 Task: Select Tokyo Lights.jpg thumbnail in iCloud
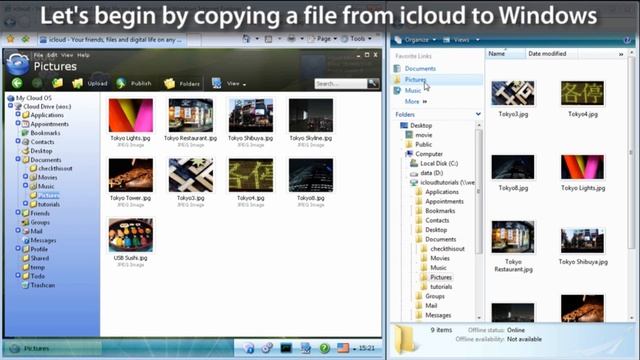point(131,115)
